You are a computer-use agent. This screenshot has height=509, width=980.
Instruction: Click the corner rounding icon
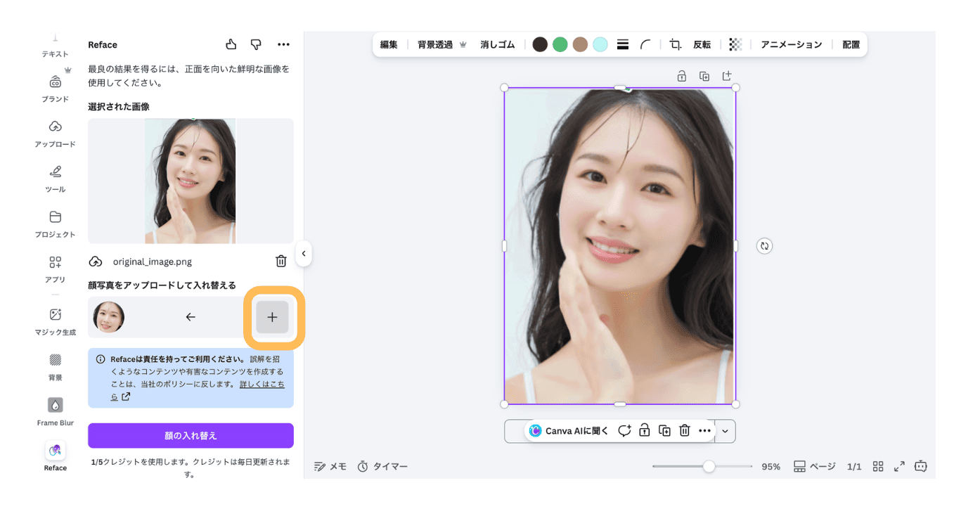(645, 44)
